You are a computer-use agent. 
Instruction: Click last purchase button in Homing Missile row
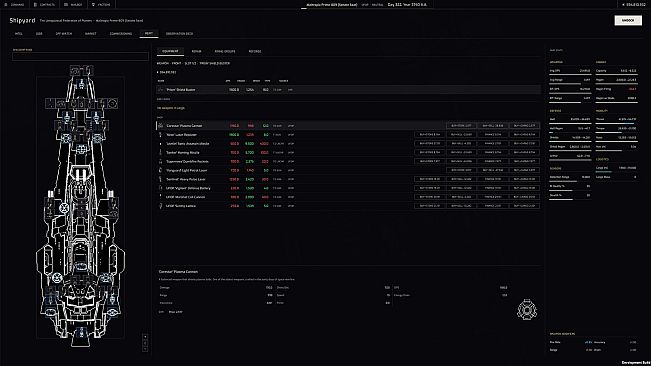(525, 152)
